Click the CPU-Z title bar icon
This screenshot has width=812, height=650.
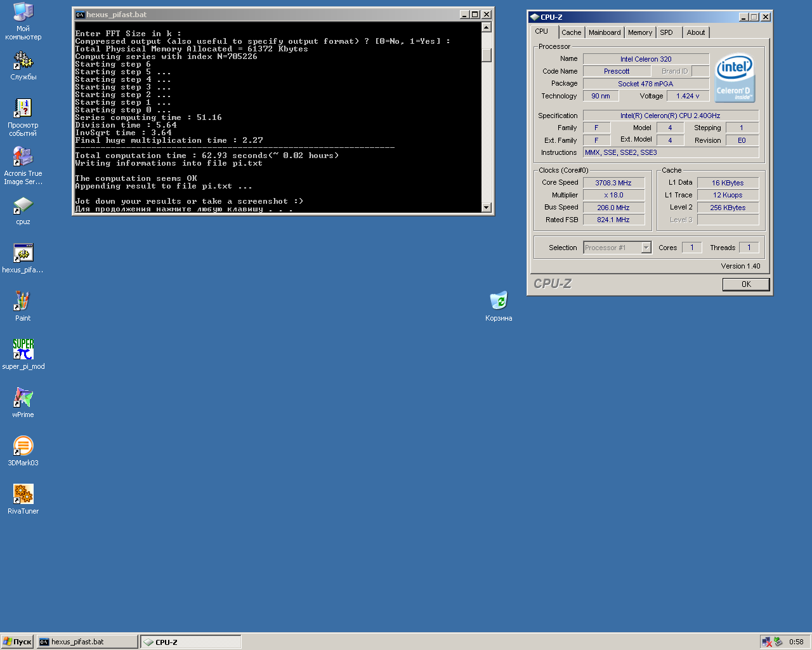[534, 17]
